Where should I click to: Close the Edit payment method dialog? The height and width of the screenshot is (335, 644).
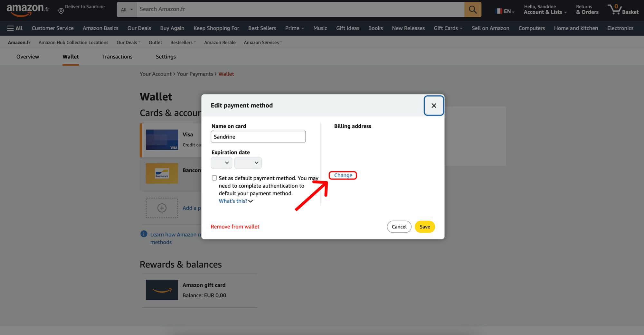coord(434,106)
